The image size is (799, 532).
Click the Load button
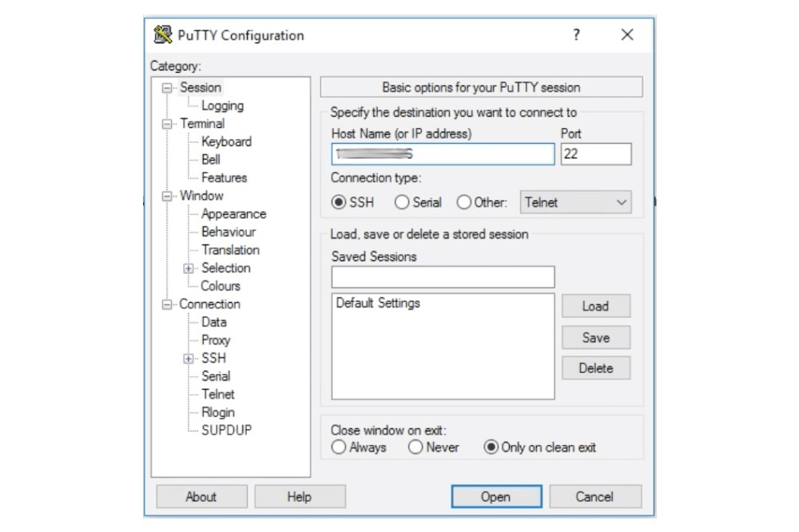pyautogui.click(x=595, y=306)
